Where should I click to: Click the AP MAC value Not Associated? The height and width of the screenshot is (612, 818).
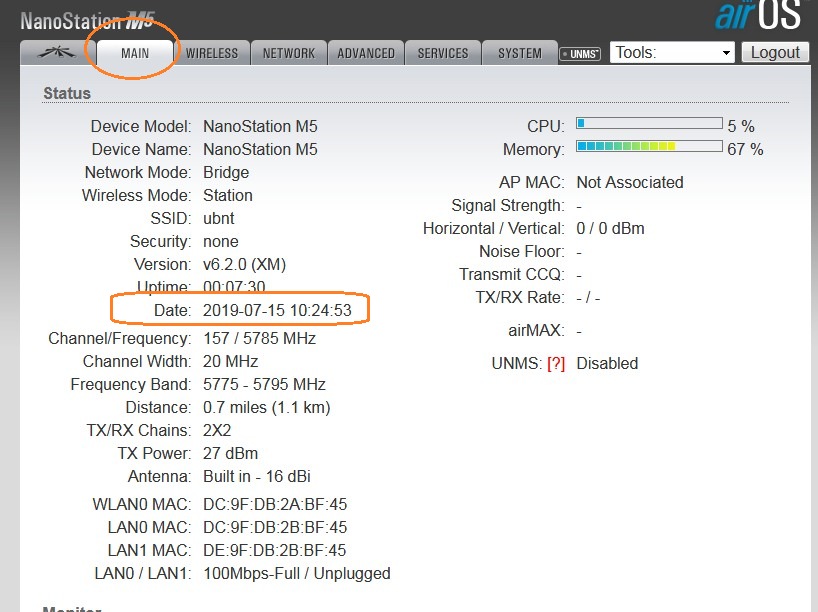coord(630,183)
